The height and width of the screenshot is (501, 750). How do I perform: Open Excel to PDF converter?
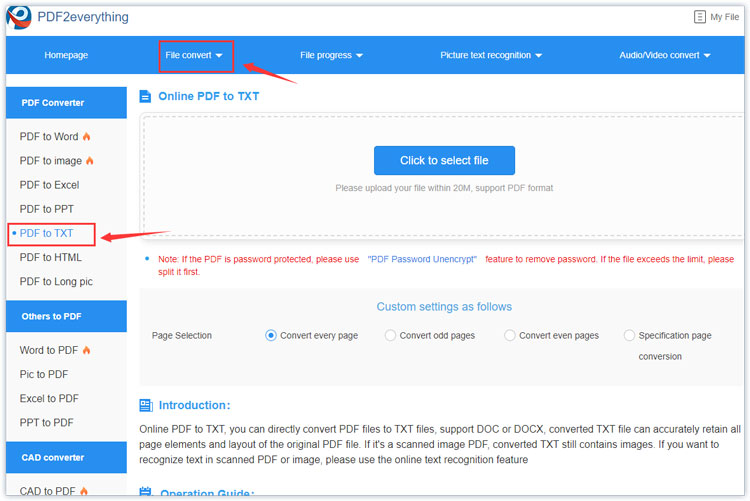49,399
